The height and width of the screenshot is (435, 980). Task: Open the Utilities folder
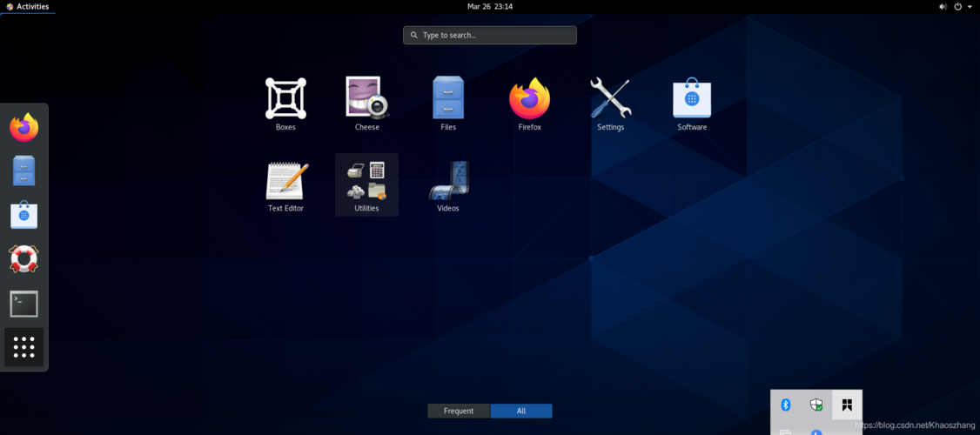point(367,185)
